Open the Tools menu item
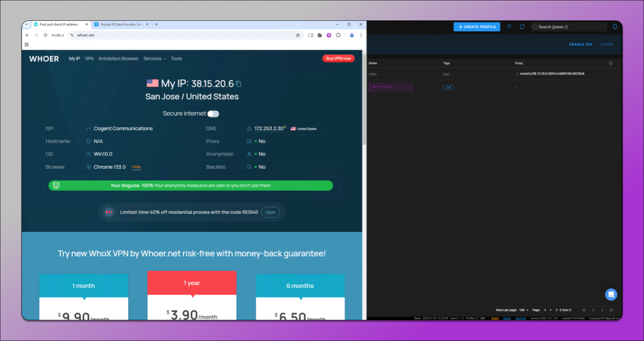 coord(176,59)
